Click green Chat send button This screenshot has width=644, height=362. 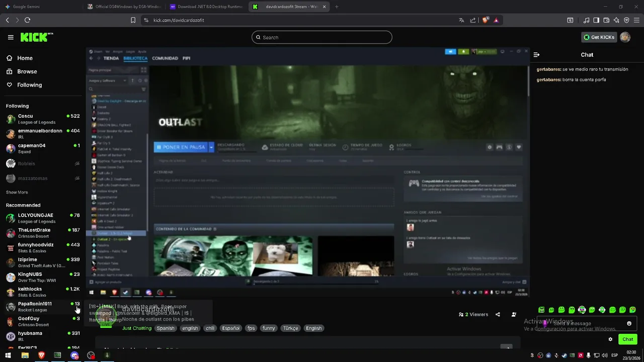pyautogui.click(x=627, y=339)
